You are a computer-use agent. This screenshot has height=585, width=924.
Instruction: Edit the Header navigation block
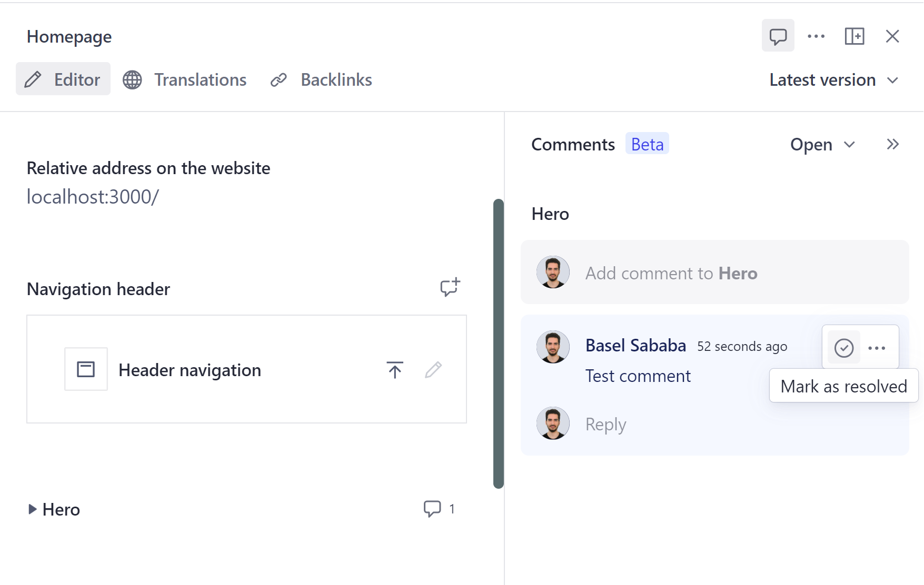tap(433, 370)
